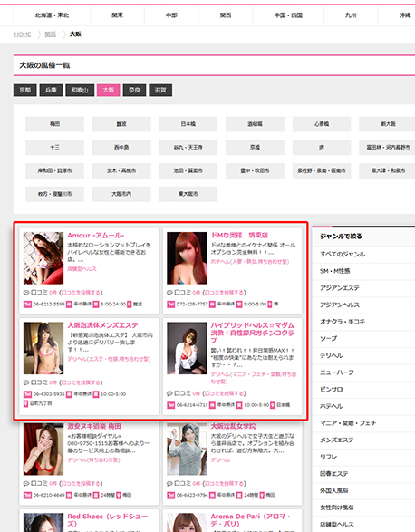Filter by the 十三 area button

pyautogui.click(x=54, y=148)
